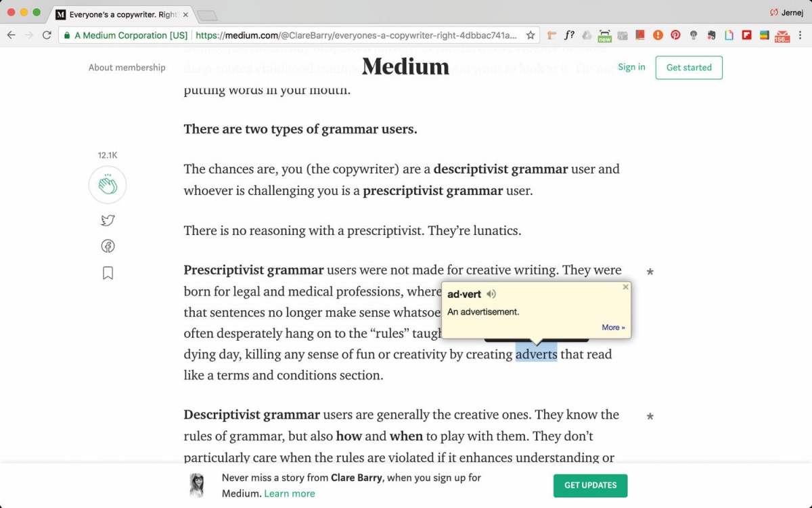Bookmark this page with the star icon
The height and width of the screenshot is (508, 812).
coord(531,35)
